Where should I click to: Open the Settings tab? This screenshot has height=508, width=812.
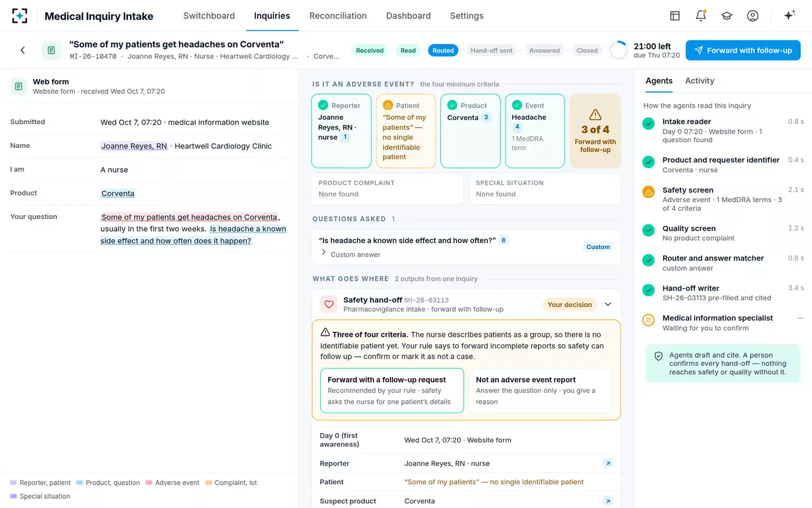(x=466, y=16)
